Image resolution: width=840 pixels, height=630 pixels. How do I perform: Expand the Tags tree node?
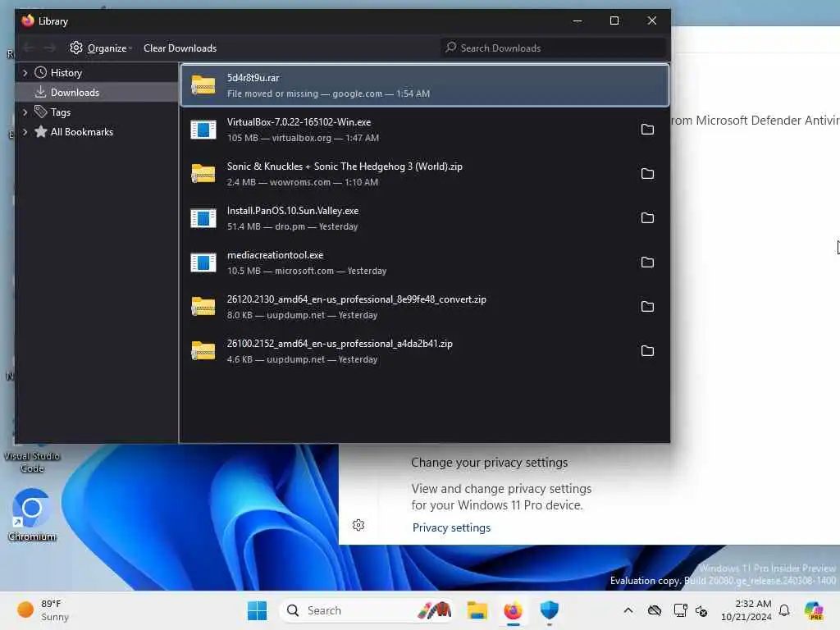point(25,112)
